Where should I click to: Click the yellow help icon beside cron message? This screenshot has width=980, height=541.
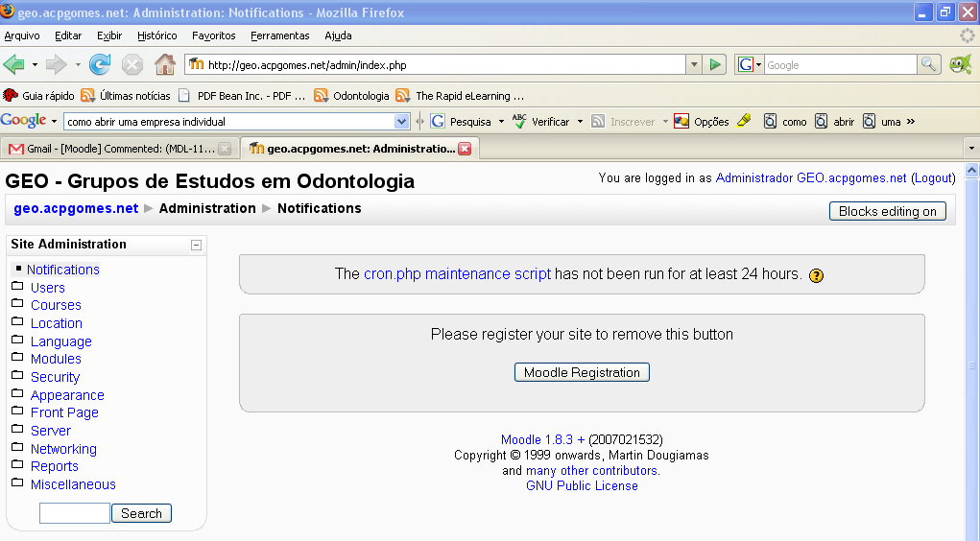(816, 275)
